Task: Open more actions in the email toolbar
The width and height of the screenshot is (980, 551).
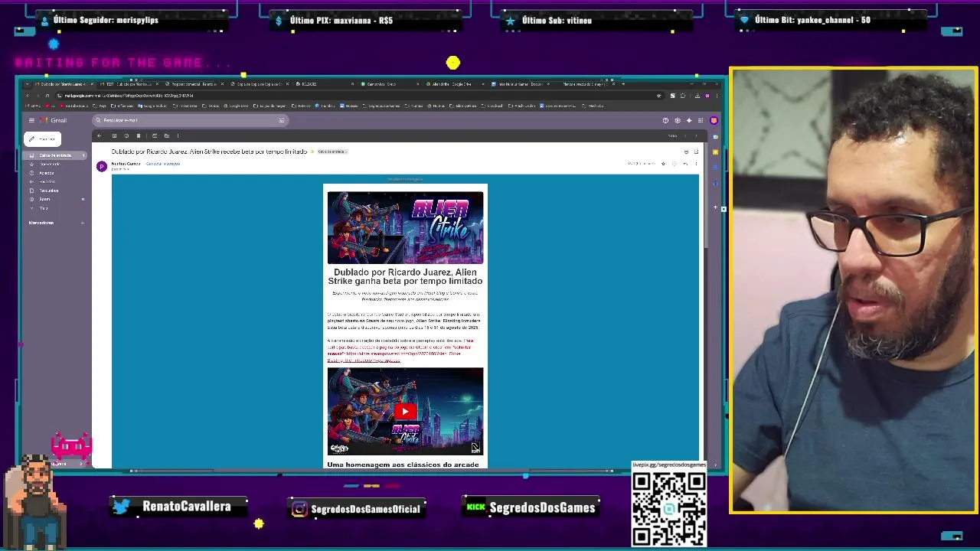Action: (178, 135)
